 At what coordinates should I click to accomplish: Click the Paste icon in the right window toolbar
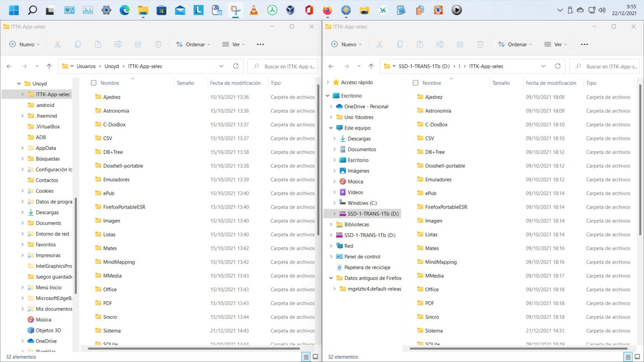tap(420, 44)
